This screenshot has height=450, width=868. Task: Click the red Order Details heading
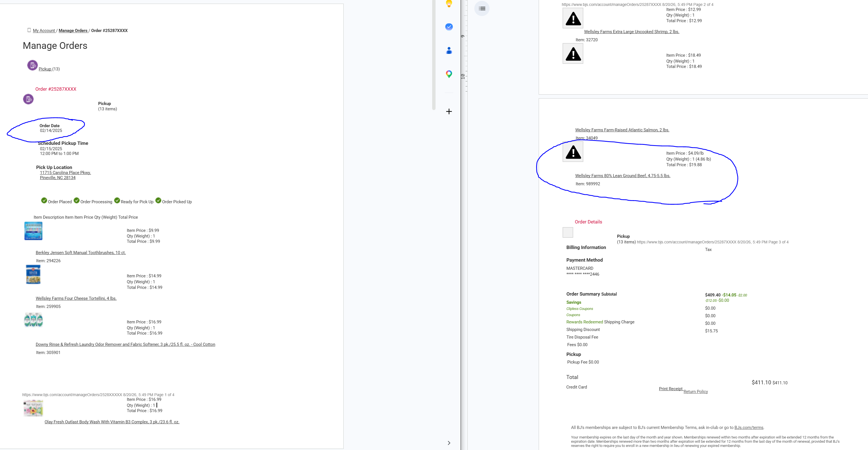pos(588,222)
